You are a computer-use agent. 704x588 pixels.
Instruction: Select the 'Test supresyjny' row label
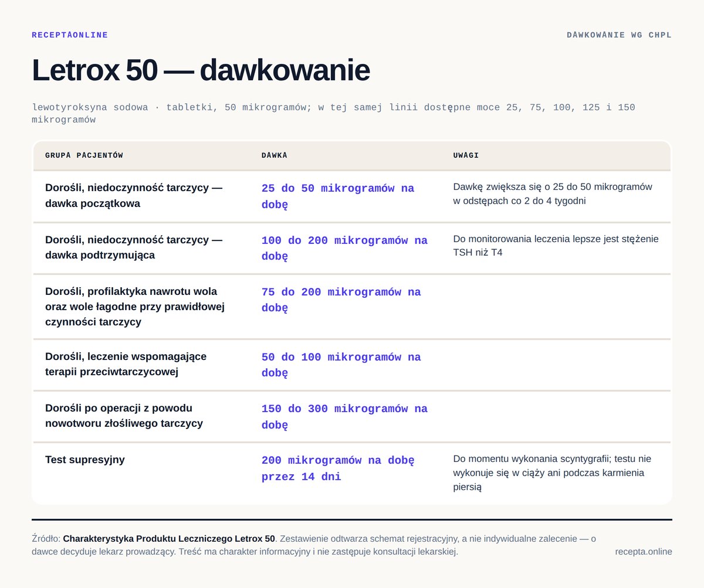pos(85,460)
